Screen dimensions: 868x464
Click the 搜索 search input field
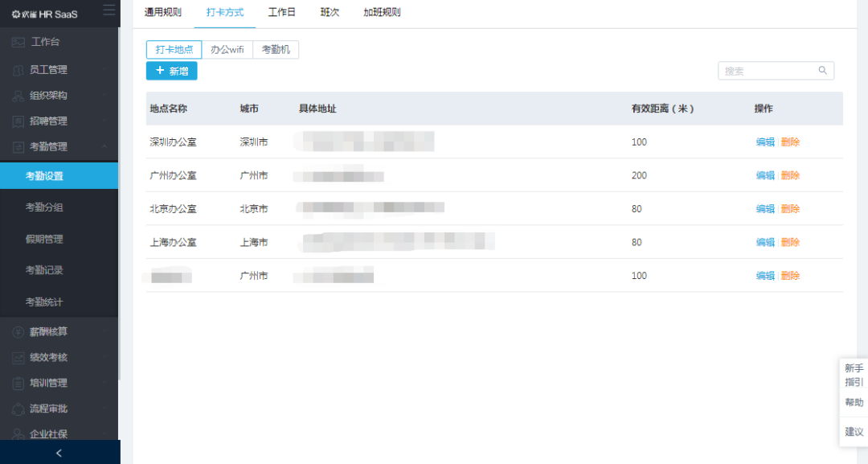tap(776, 71)
